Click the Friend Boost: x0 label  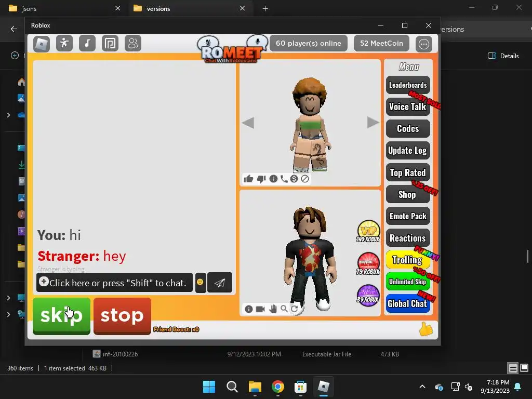pos(176,329)
